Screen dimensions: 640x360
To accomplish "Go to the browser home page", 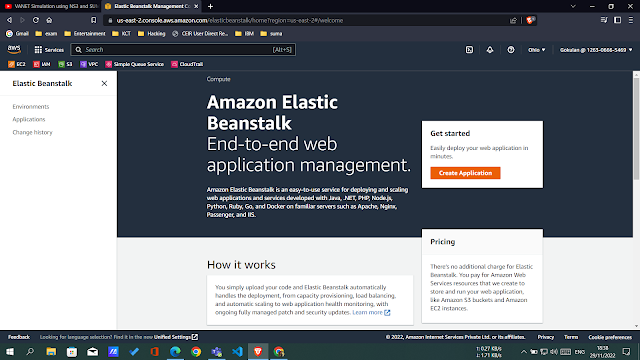I will (x=49, y=20).
